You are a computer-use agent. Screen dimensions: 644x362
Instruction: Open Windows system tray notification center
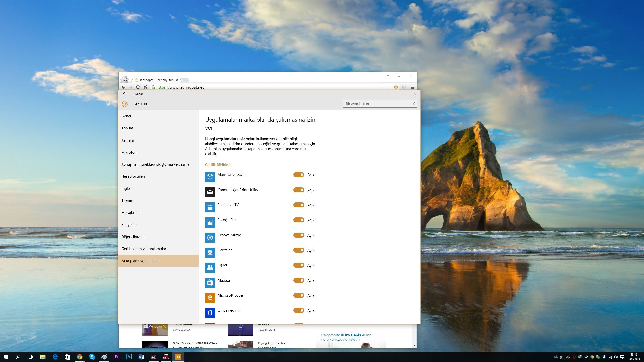(622, 357)
